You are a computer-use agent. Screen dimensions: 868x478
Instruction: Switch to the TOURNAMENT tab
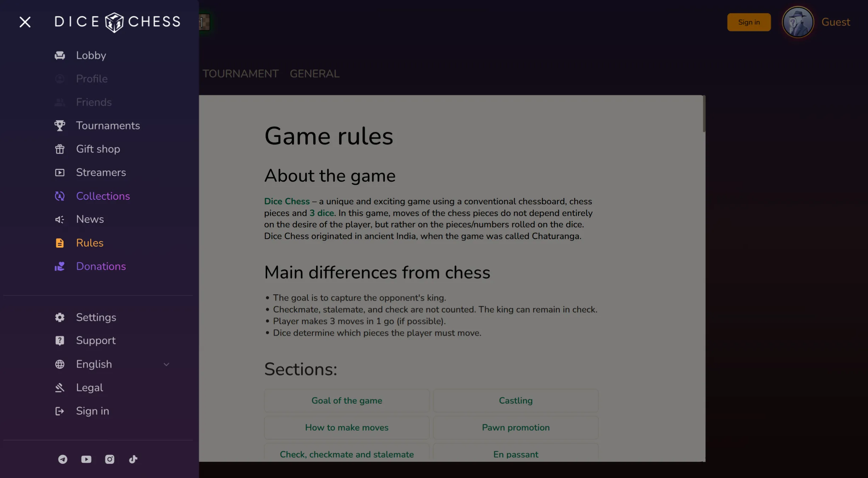(240, 74)
